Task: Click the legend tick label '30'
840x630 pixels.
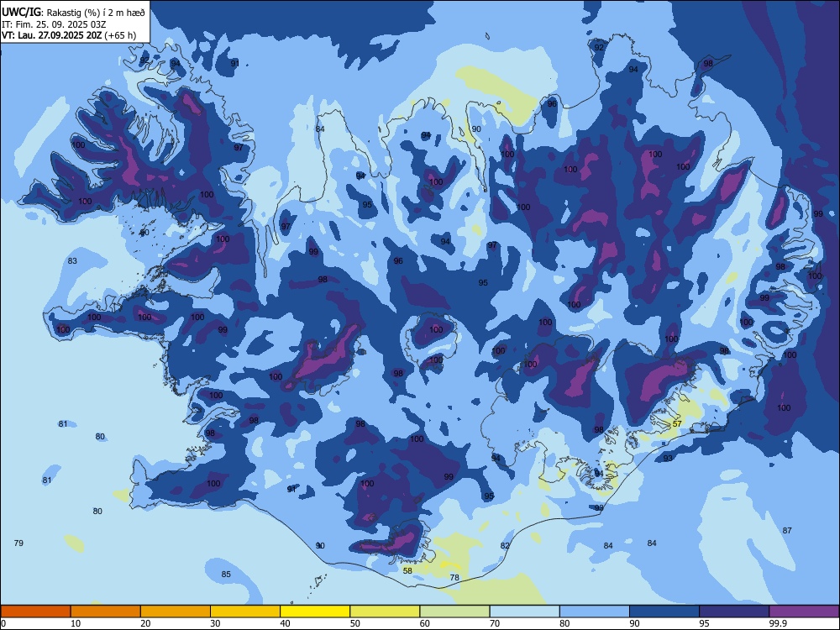Action: (215, 623)
